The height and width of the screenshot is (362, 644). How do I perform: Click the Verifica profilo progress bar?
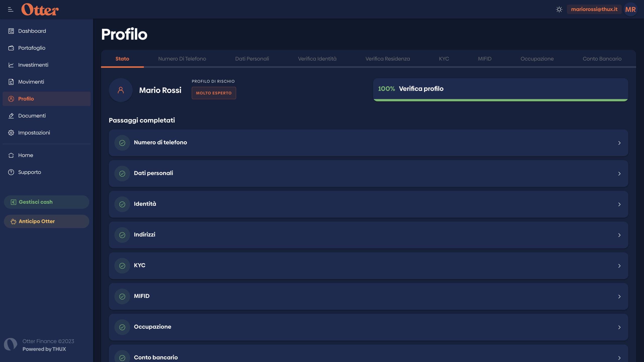500,100
